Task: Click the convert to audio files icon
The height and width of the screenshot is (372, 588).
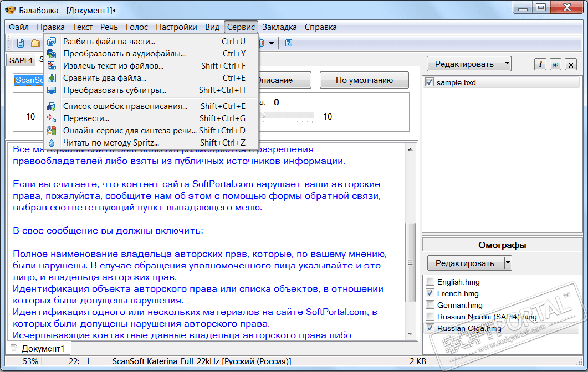Action: tap(52, 54)
